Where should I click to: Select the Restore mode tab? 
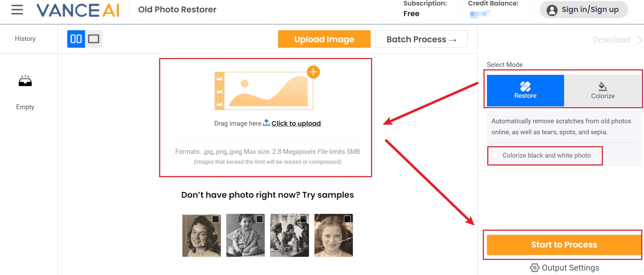coord(525,91)
